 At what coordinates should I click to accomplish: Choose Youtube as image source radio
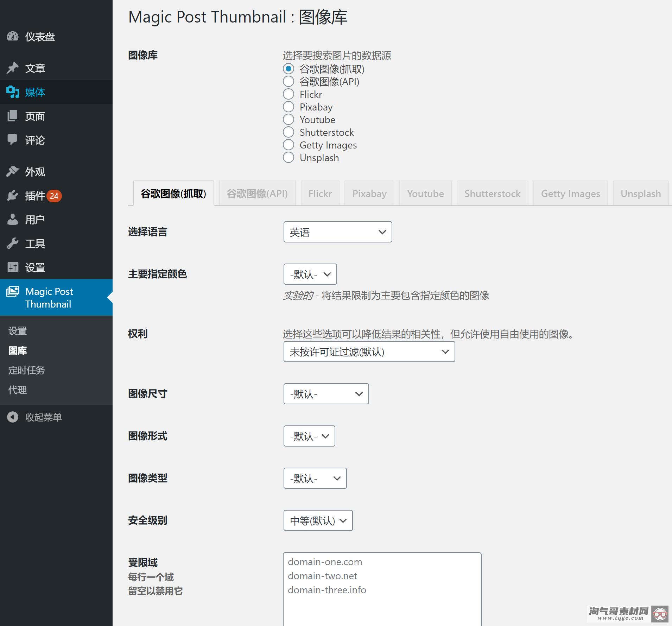[x=289, y=119]
